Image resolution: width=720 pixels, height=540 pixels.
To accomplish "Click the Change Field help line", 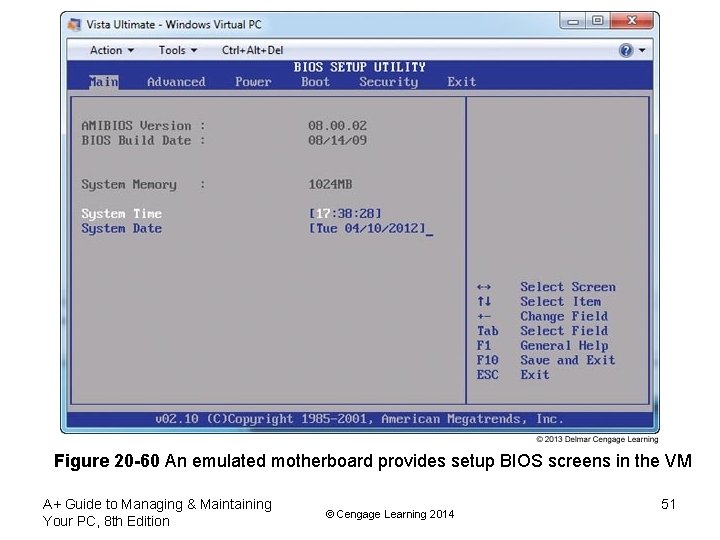I will pos(542,316).
